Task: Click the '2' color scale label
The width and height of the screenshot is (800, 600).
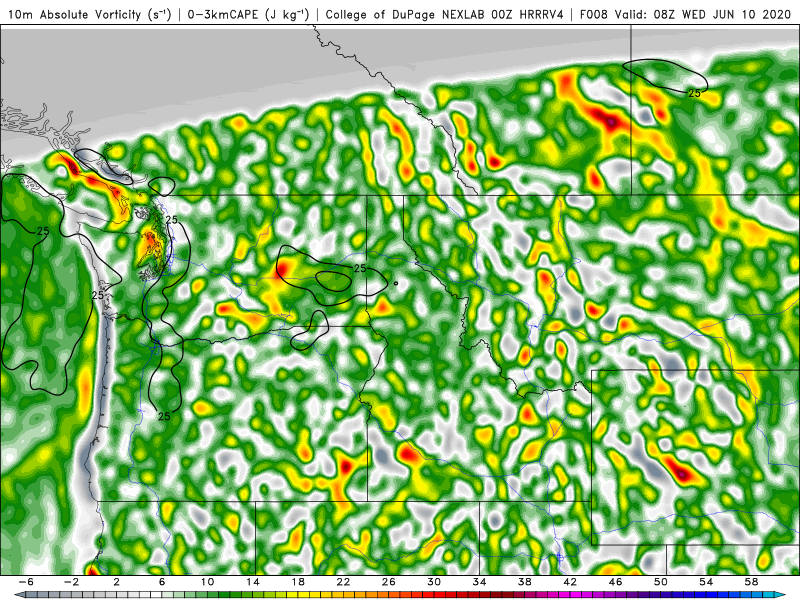Action: tap(116, 582)
